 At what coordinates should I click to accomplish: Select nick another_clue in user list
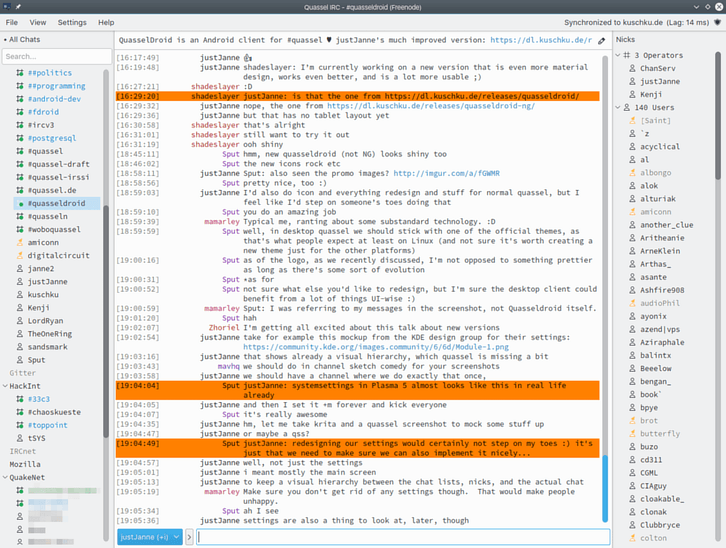coord(666,225)
